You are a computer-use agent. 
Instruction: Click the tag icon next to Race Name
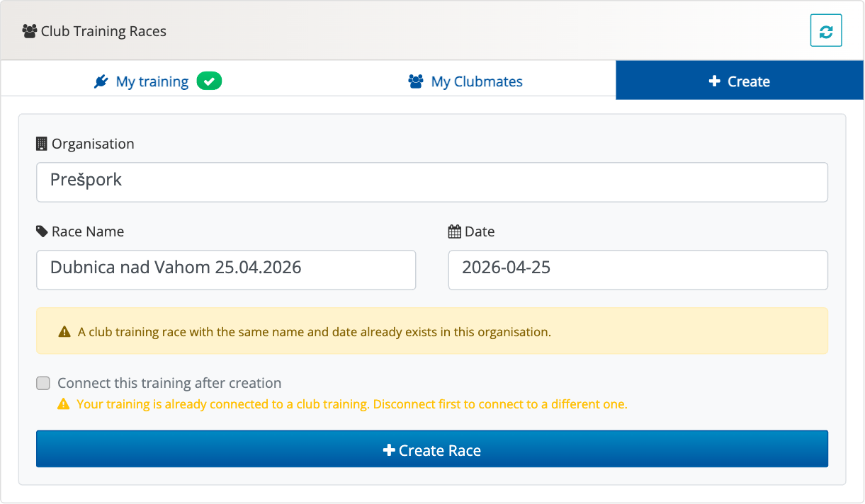[x=43, y=231]
